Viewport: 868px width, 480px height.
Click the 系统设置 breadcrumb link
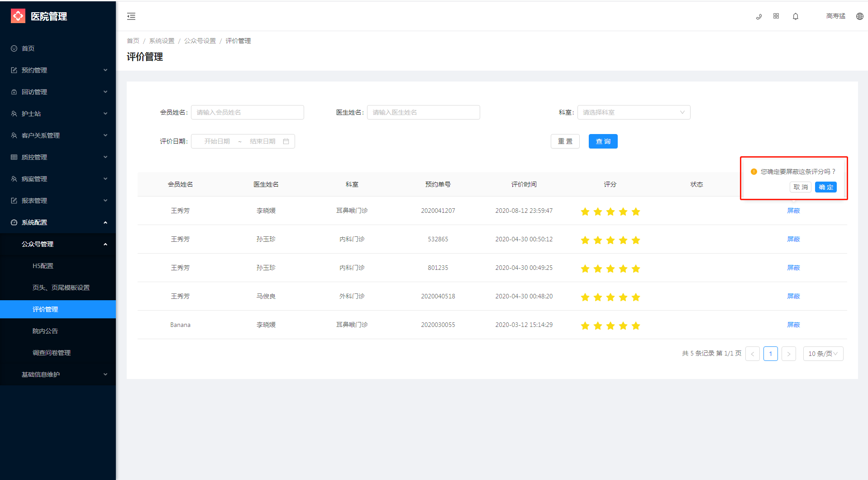(x=162, y=41)
